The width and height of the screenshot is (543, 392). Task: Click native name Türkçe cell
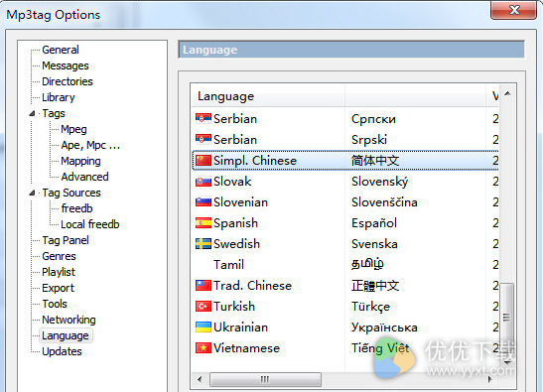point(370,307)
